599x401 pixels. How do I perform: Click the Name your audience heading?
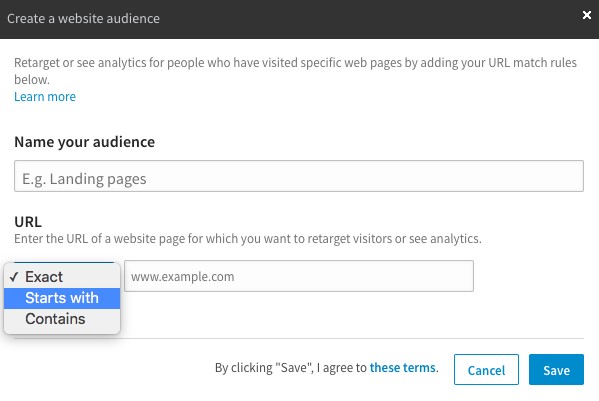pyautogui.click(x=84, y=142)
